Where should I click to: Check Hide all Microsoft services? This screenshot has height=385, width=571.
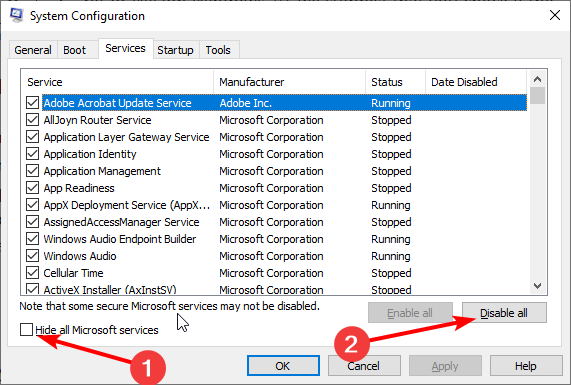point(27,330)
